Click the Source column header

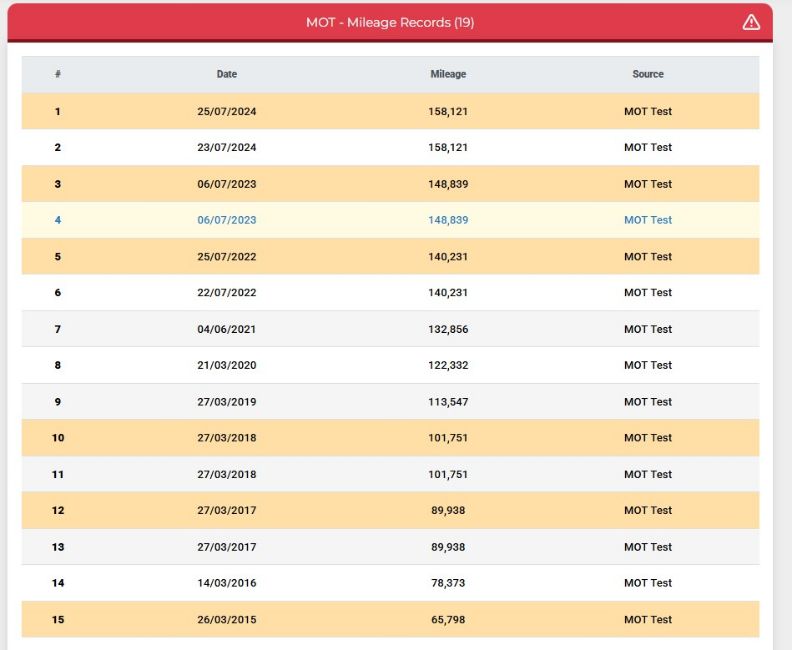click(648, 74)
